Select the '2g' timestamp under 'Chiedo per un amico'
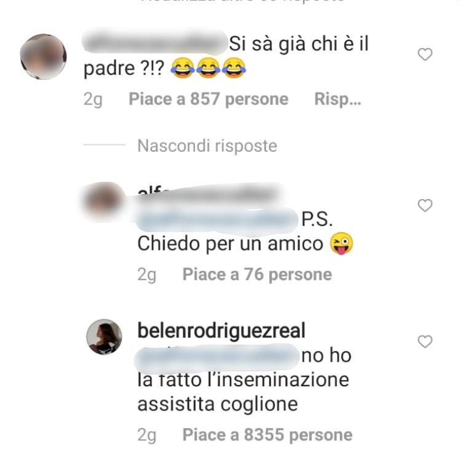The height and width of the screenshot is (476, 461). pyautogui.click(x=147, y=275)
